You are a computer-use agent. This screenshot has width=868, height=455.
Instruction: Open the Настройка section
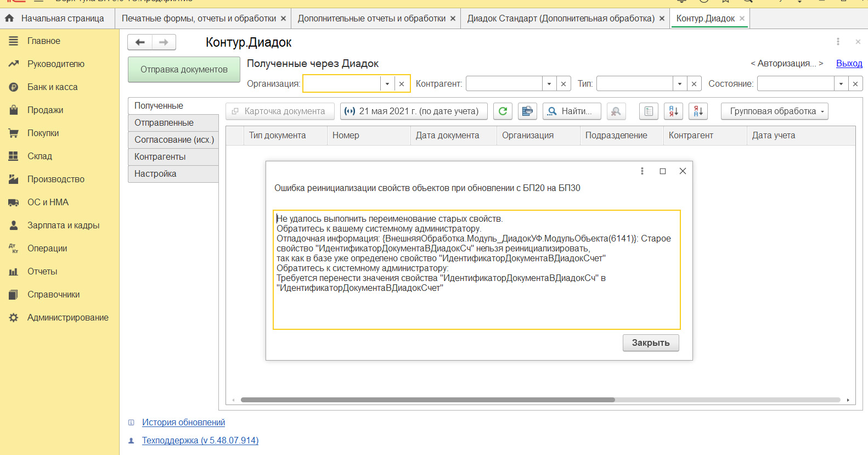(x=155, y=174)
